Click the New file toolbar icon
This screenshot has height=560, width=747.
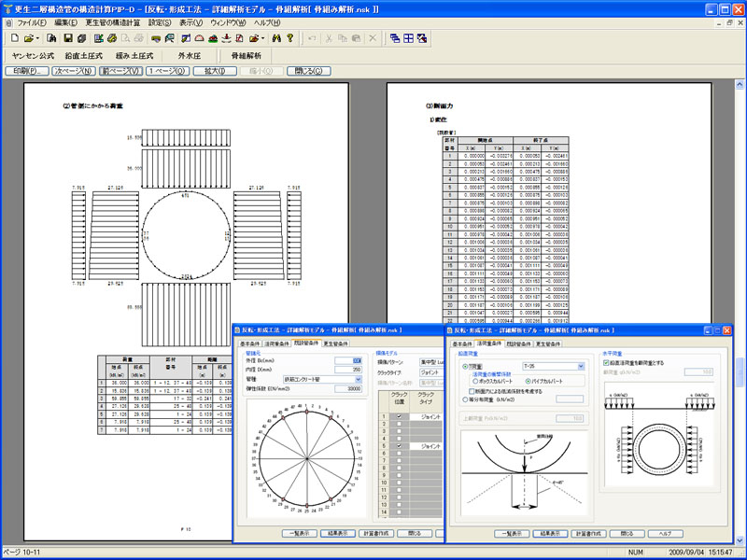pyautogui.click(x=14, y=38)
